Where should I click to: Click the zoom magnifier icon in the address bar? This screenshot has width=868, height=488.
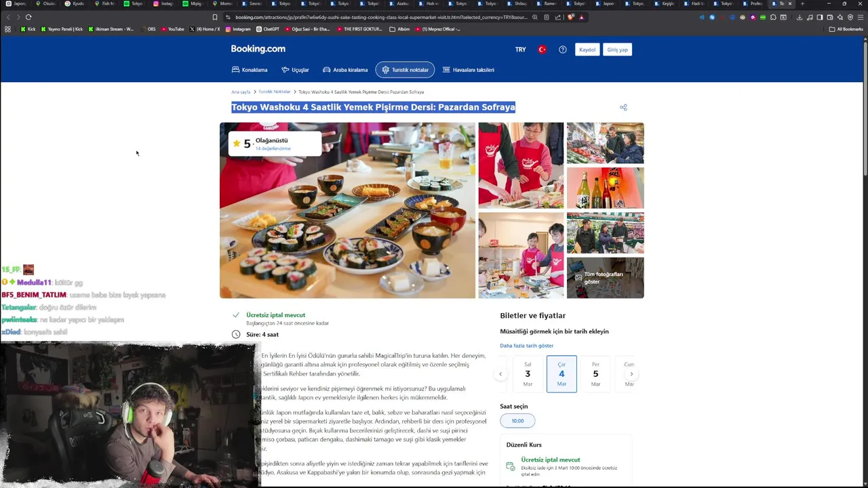coord(535,17)
